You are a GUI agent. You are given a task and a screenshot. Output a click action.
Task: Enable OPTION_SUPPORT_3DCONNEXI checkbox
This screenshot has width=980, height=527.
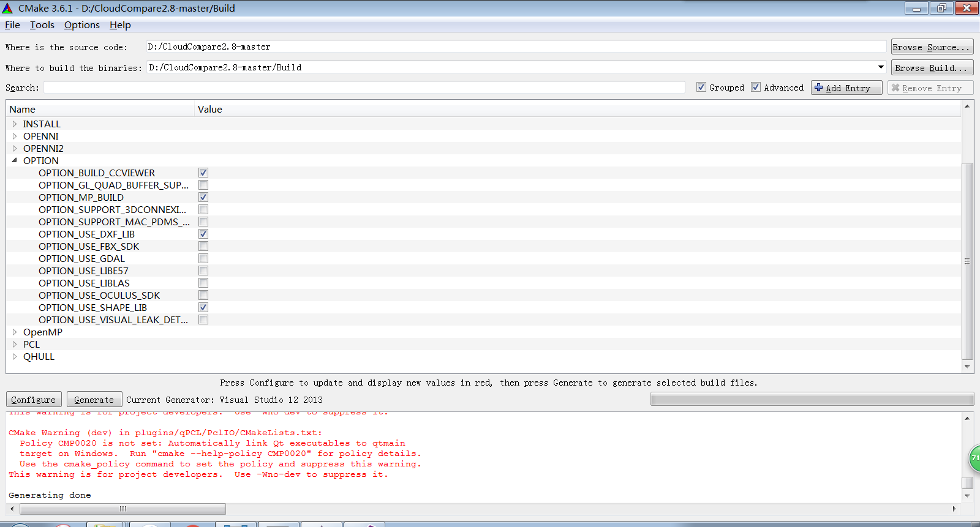(x=203, y=209)
